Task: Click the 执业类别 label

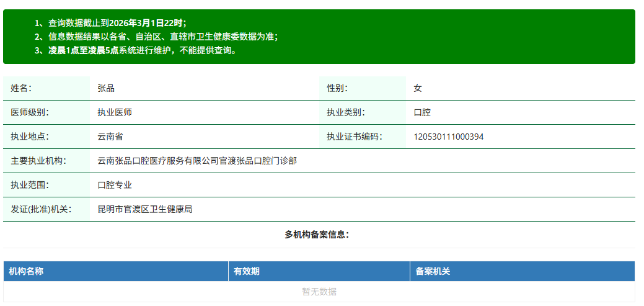Action: (345, 112)
